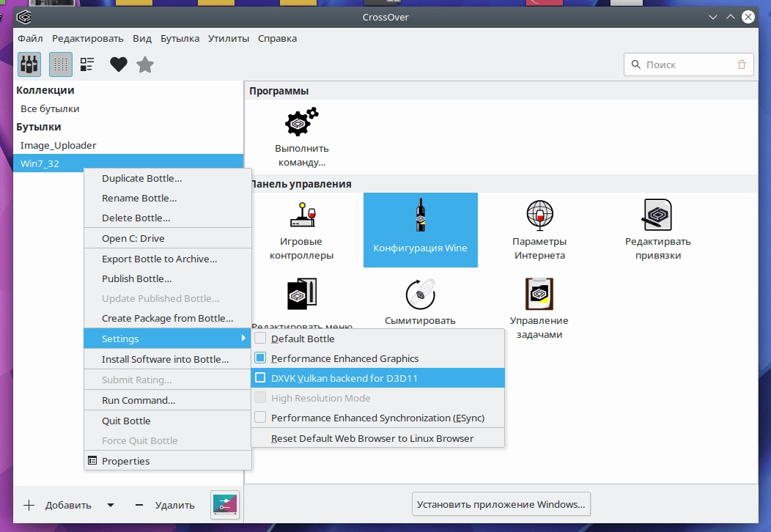
Task: Select Publish Bottle...
Action: point(168,278)
